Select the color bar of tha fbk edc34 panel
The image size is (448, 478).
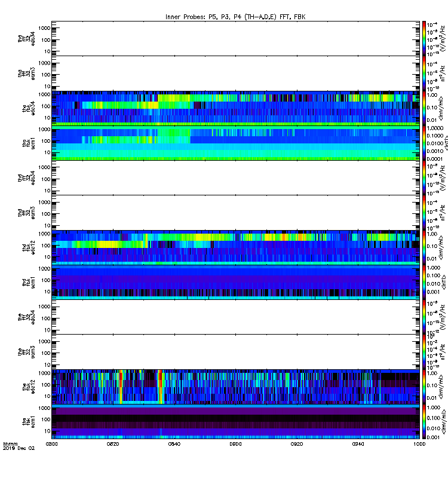(424, 109)
